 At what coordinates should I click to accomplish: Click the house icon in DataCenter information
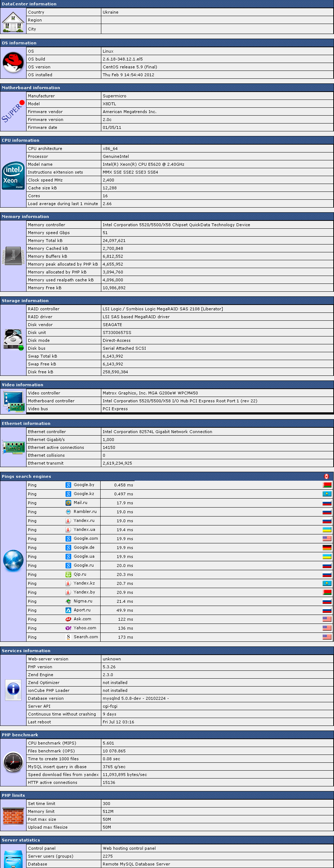[x=13, y=21]
